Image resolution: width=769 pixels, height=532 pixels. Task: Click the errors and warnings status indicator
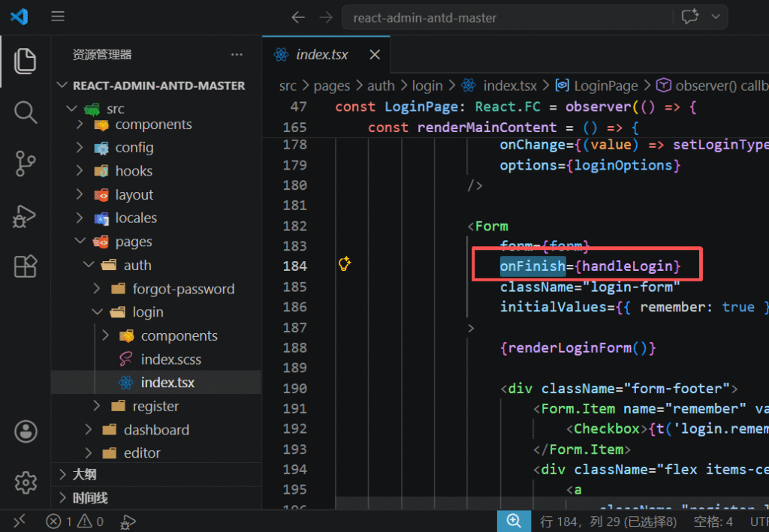(x=74, y=521)
